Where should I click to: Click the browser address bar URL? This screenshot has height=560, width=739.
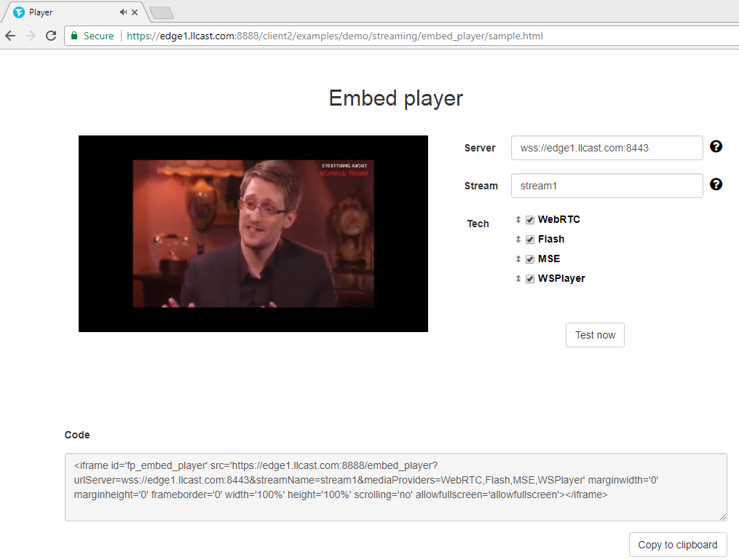(335, 36)
